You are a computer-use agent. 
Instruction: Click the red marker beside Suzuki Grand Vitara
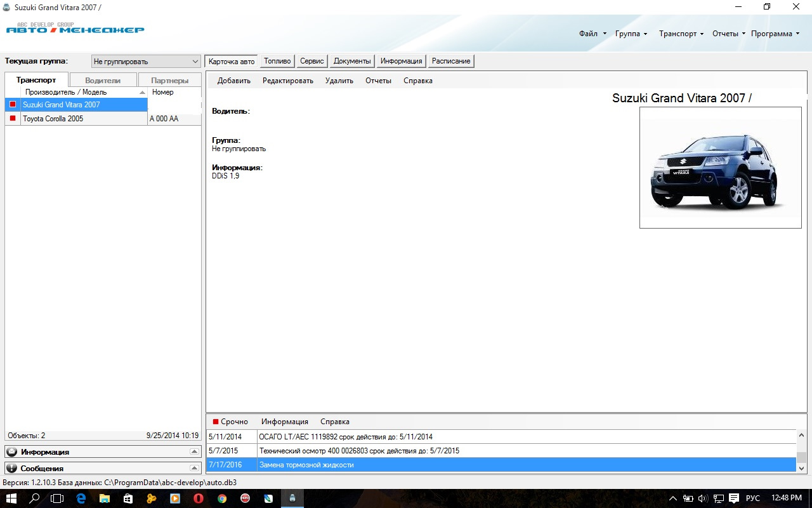[13, 104]
